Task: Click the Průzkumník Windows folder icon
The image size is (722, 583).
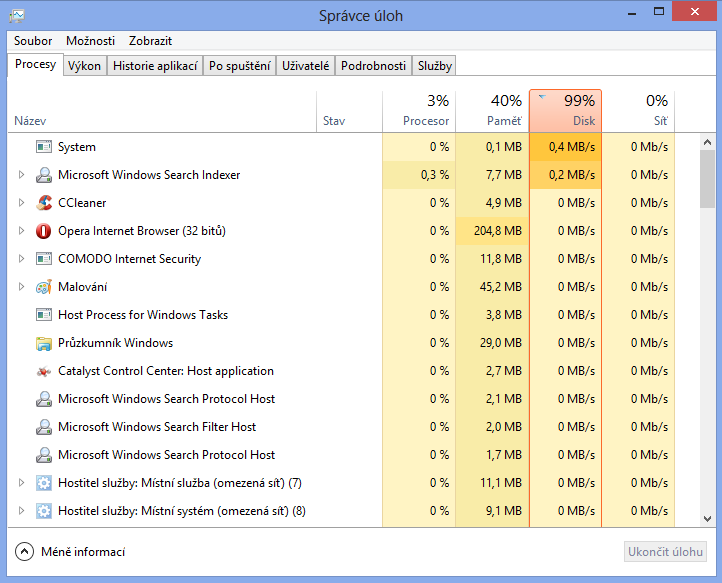Action: pyautogui.click(x=43, y=343)
